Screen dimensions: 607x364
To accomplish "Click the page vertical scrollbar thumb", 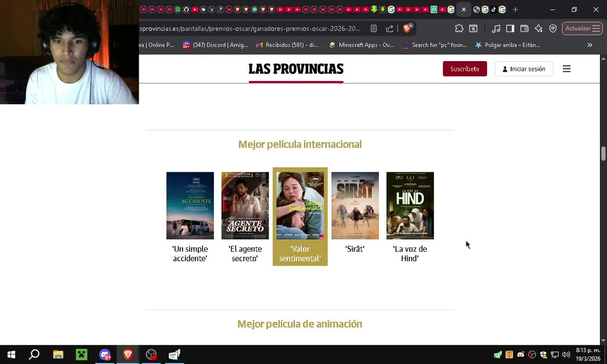I will (x=603, y=154).
